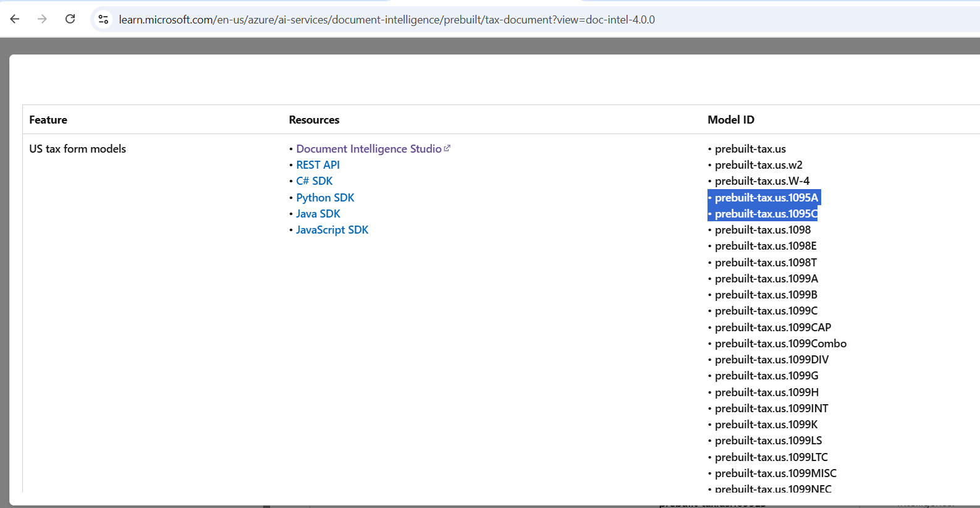
Task: Open the JavaScript SDK link
Action: click(x=332, y=230)
